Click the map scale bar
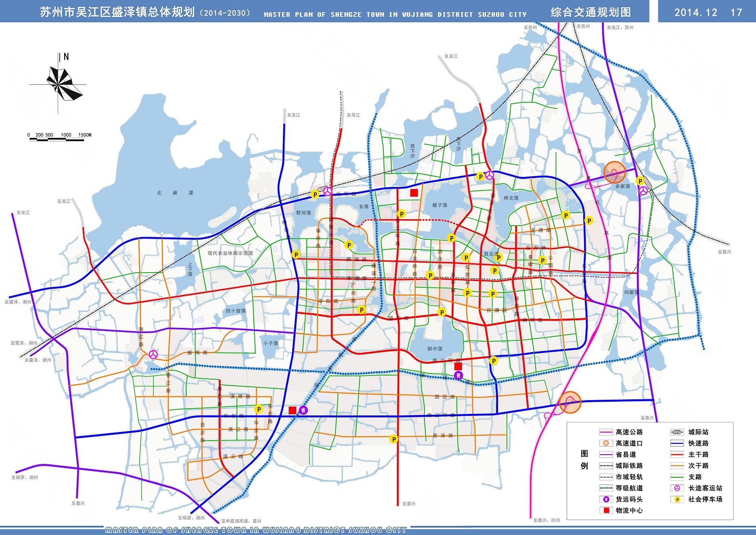This screenshot has height=535, width=756. (59, 137)
